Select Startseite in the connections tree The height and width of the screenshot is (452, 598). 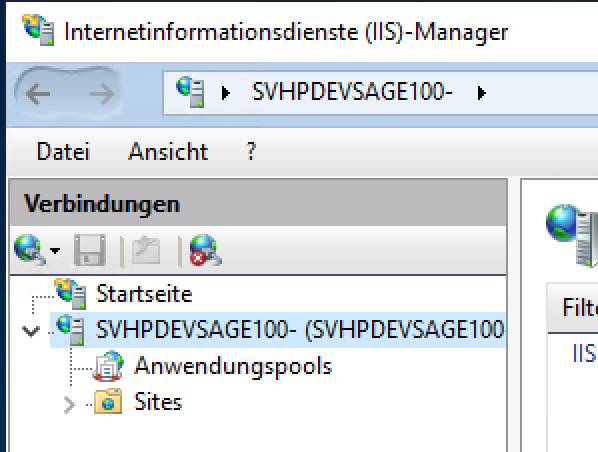(144, 294)
